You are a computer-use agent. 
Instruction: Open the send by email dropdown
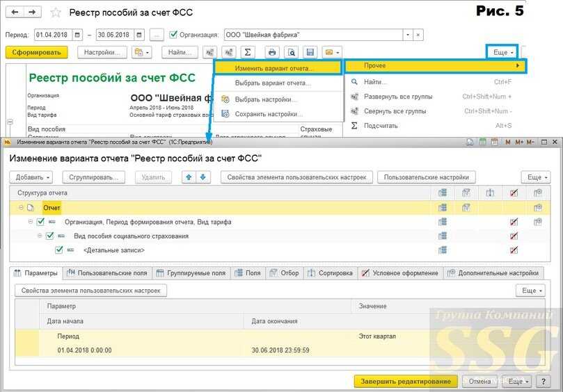pyautogui.click(x=332, y=52)
